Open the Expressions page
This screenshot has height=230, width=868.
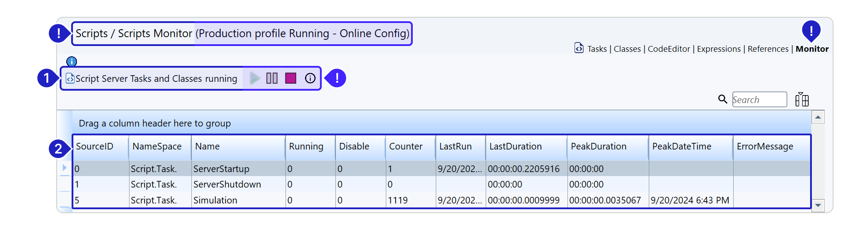(x=718, y=49)
